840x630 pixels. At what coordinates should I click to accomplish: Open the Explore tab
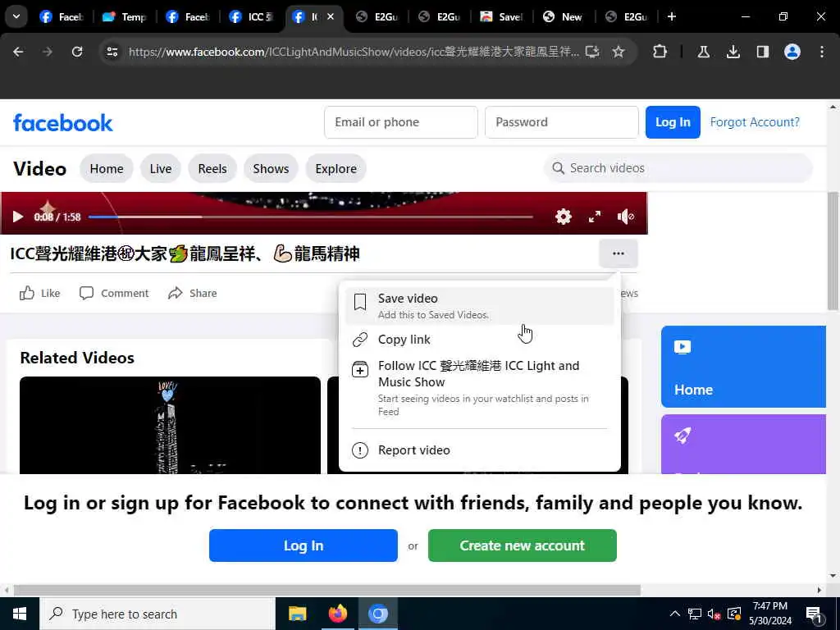(x=336, y=168)
